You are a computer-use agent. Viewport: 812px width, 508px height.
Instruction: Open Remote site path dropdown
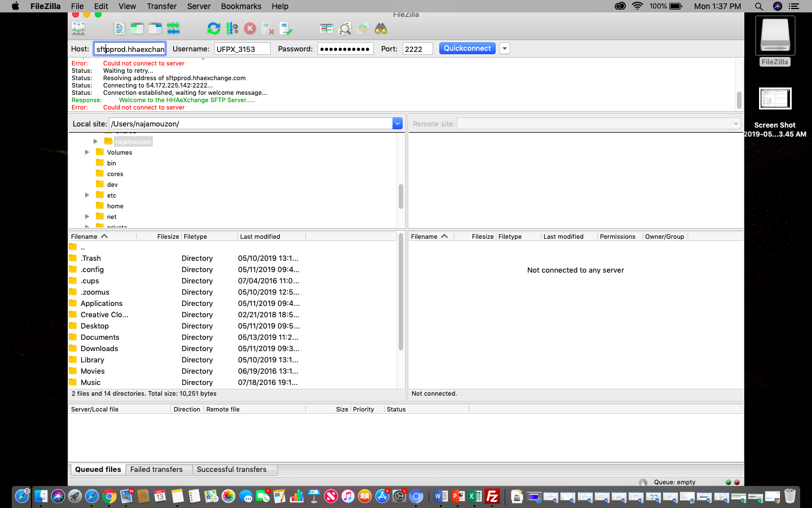(x=735, y=124)
